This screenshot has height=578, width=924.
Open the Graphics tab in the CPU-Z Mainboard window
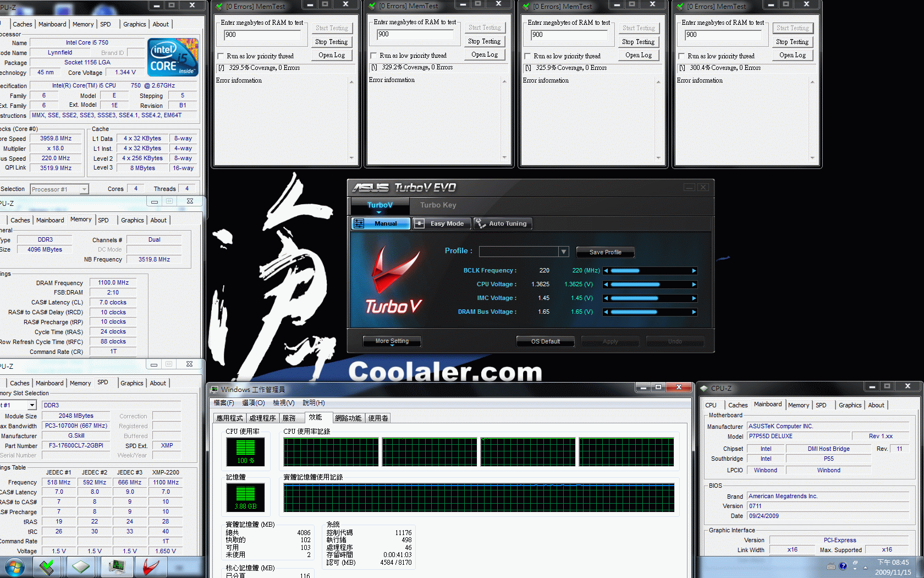850,405
